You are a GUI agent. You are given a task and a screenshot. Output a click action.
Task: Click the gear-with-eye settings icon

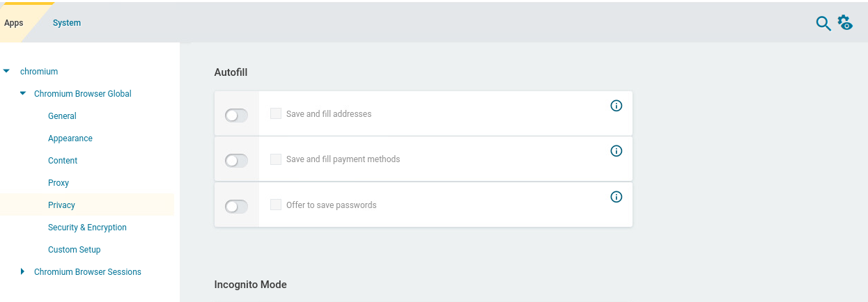[x=845, y=23]
